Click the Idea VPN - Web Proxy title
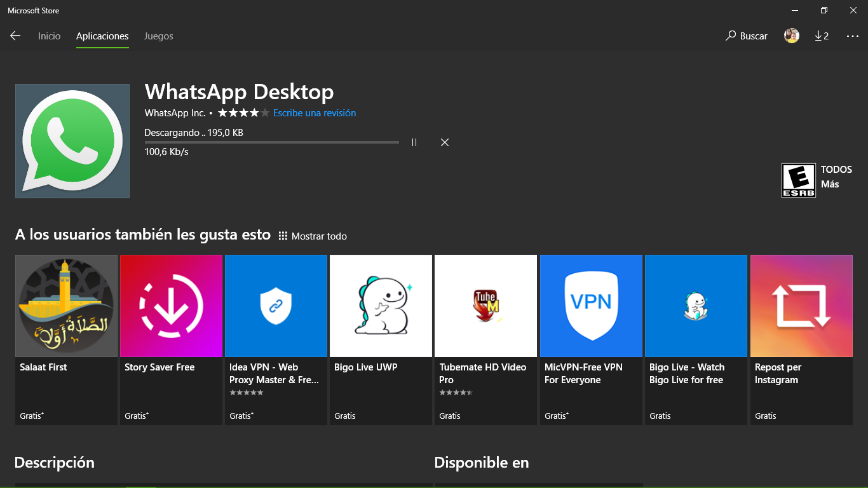The height and width of the screenshot is (488, 868). coord(275,374)
